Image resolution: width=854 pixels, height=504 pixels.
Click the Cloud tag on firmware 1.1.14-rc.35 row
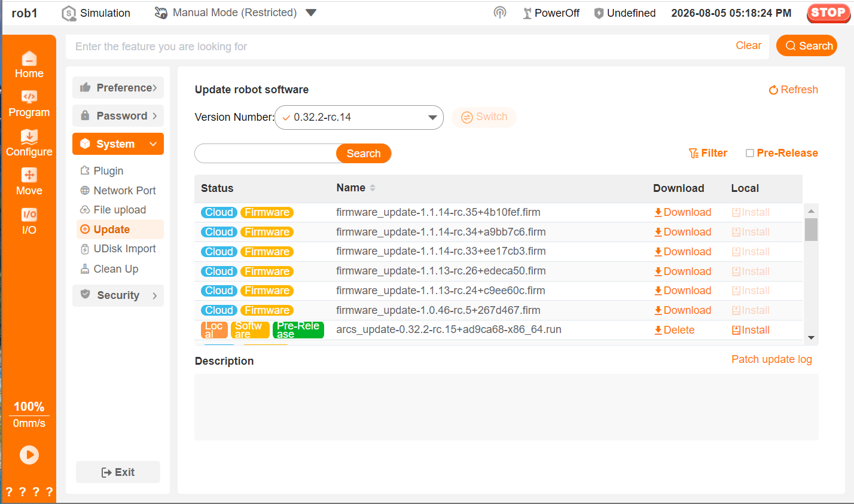coord(219,212)
